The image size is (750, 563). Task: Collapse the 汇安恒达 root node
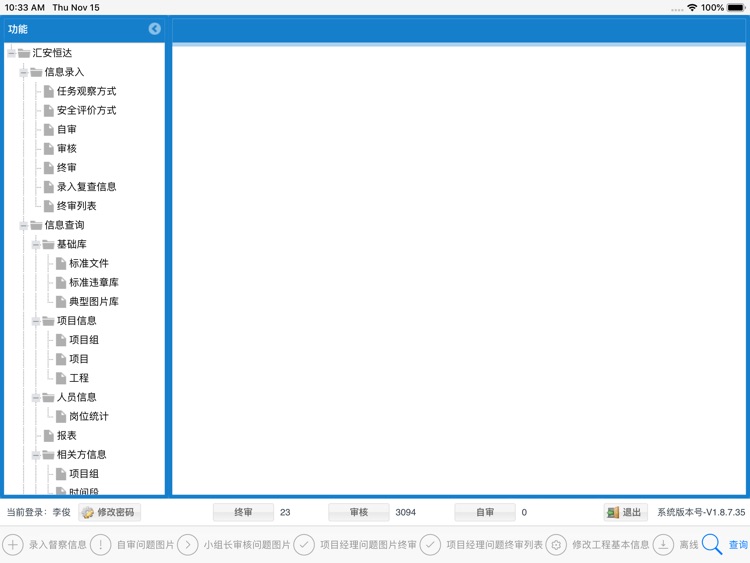(11, 53)
